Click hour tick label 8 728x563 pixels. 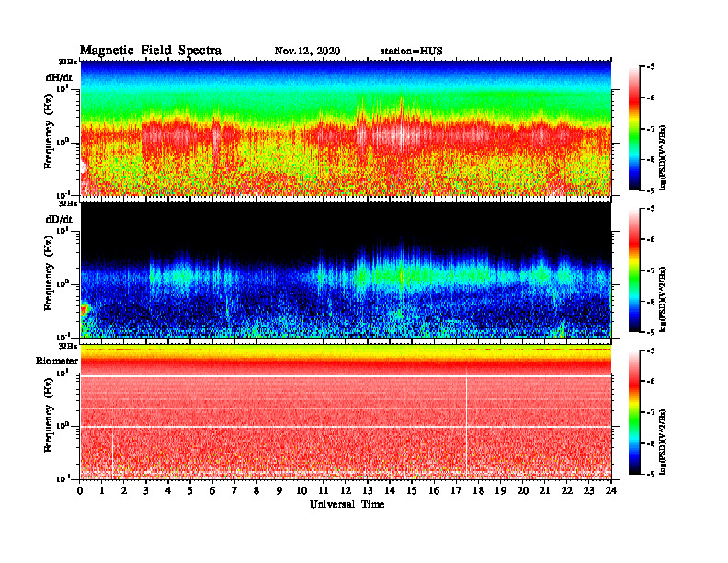(x=256, y=490)
